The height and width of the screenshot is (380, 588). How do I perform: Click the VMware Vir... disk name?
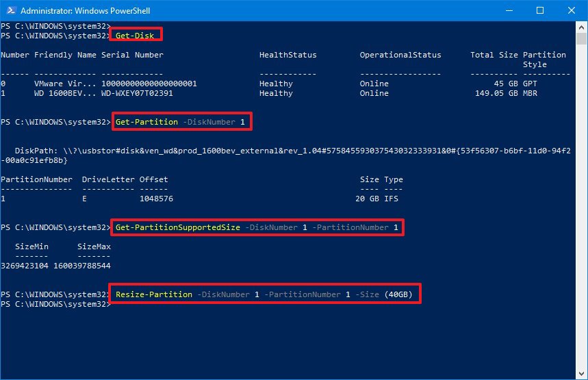coord(65,84)
